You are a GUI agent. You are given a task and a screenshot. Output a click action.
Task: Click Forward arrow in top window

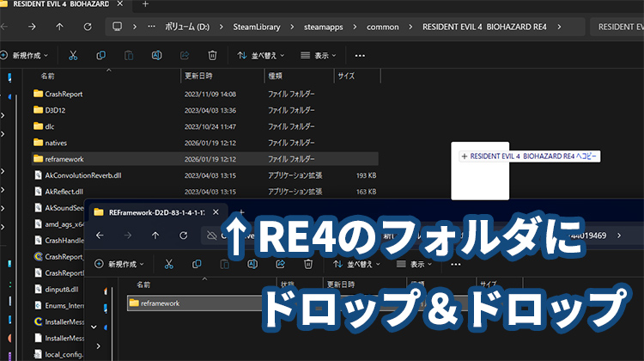31,27
